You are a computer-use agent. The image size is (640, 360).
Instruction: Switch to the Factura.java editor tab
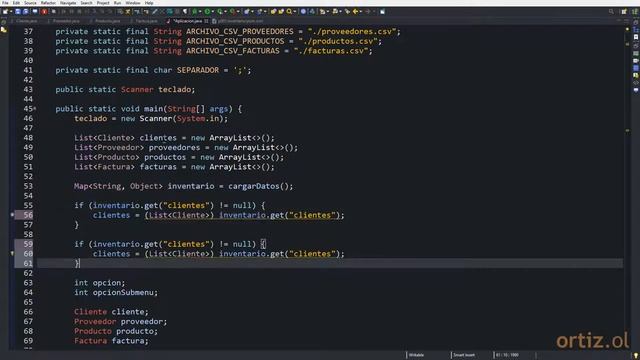tap(145, 21)
